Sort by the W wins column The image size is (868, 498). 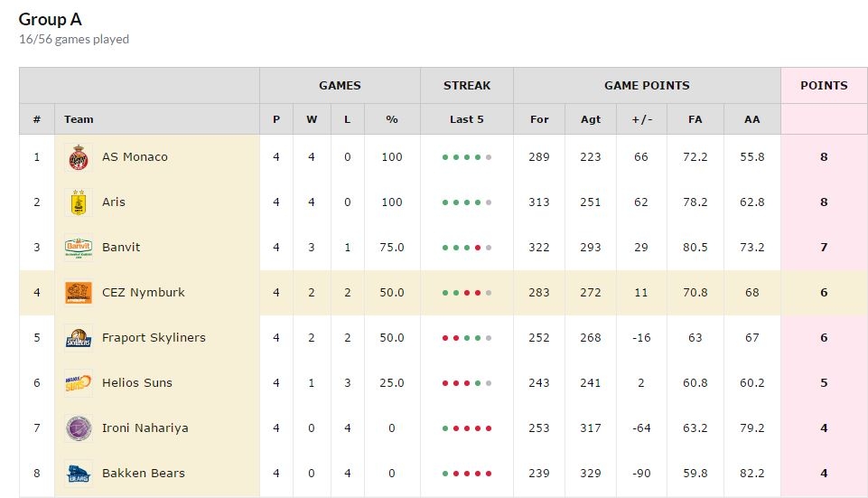(x=312, y=119)
